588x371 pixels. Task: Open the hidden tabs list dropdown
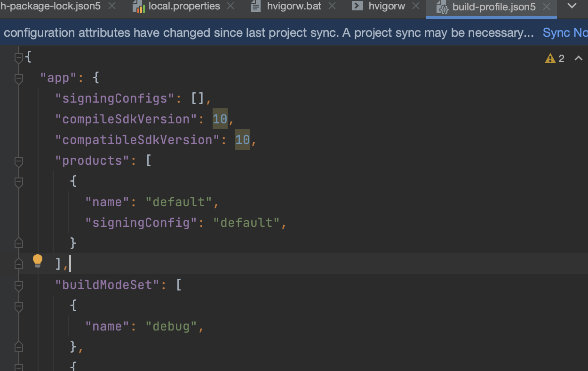572,6
